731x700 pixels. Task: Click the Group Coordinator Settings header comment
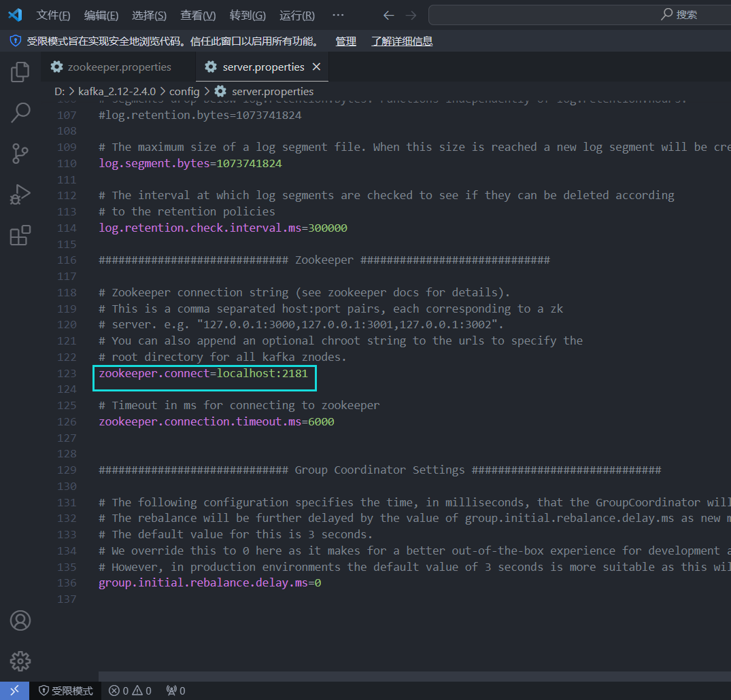380,470
